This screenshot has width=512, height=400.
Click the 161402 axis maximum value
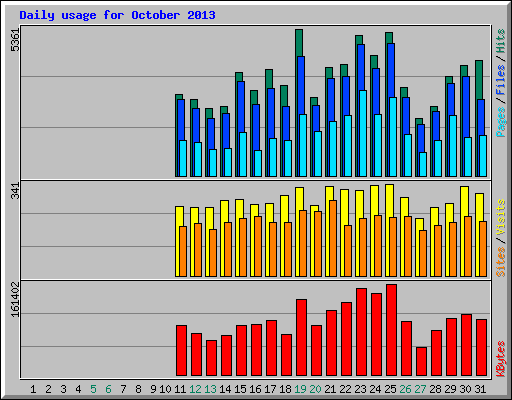(x=15, y=299)
